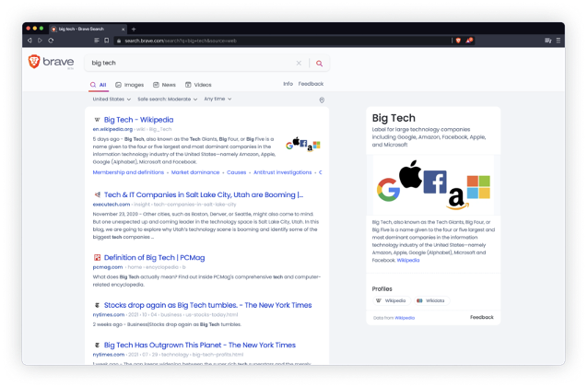Click the NYT favicon of Stocks drop result
Screen dimensions: 588x387
point(97,305)
